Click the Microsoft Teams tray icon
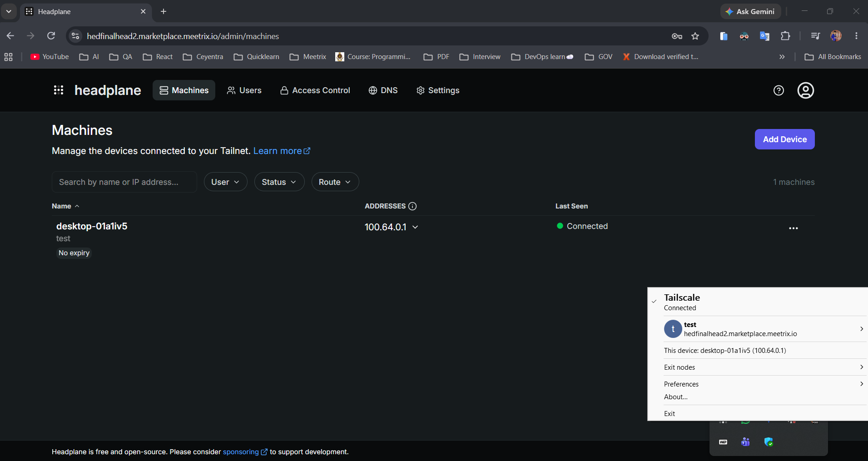Screen dimensions: 868x461 (x=745, y=442)
